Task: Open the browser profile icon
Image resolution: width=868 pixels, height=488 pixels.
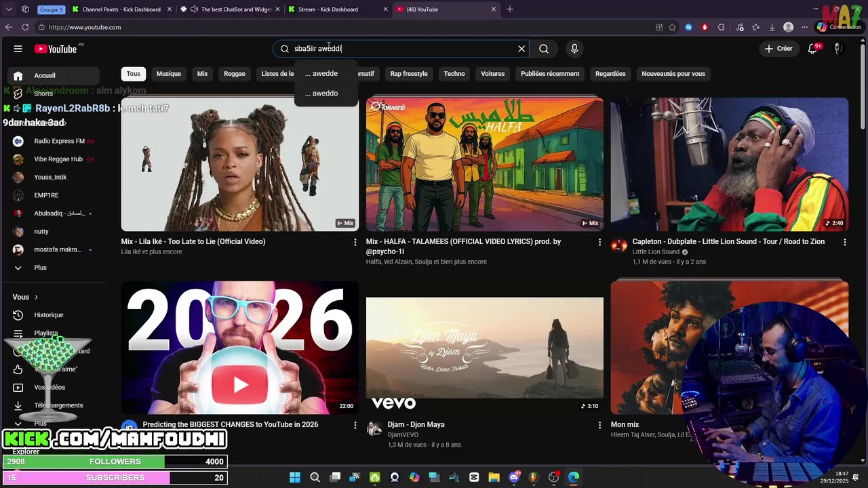Action: [788, 27]
